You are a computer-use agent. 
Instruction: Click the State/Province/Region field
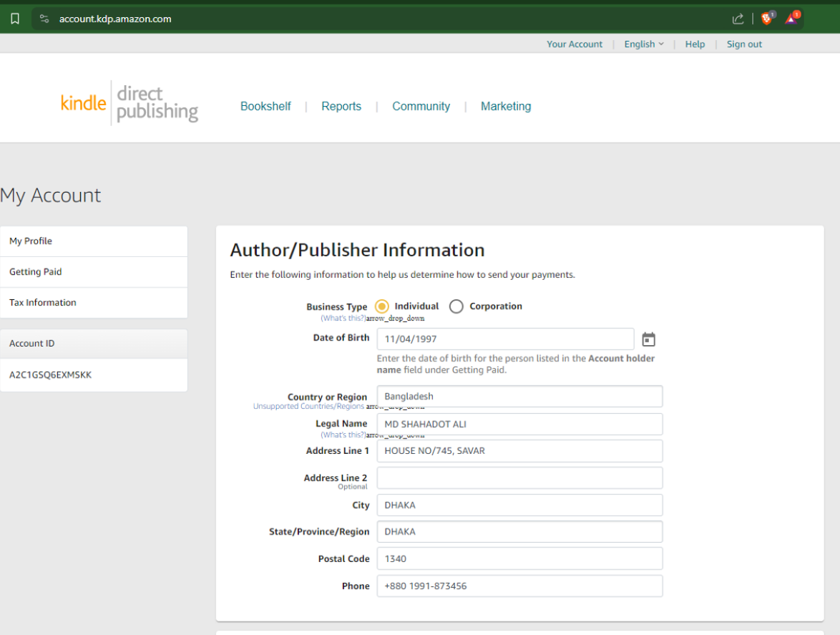(519, 532)
